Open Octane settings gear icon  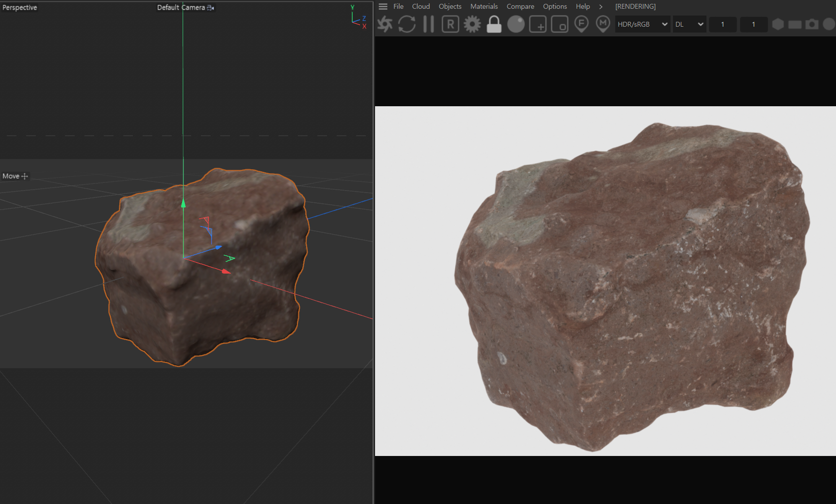(472, 24)
